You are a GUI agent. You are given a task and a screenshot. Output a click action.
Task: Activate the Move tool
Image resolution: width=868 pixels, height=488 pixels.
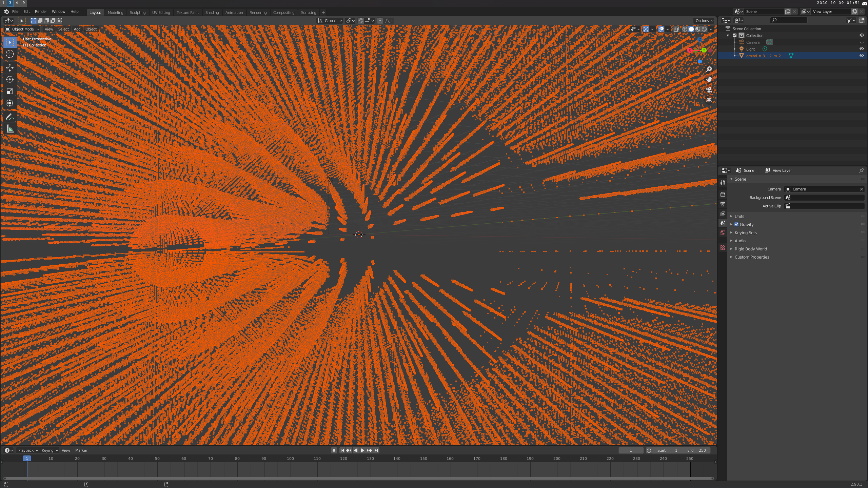click(x=10, y=68)
